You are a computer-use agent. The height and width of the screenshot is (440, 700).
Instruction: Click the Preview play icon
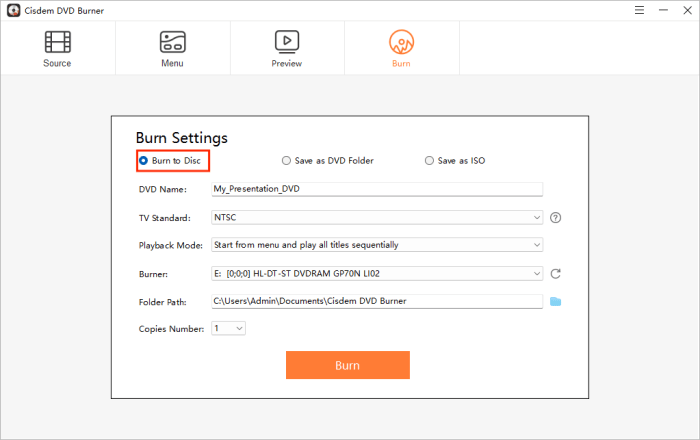pyautogui.click(x=287, y=42)
